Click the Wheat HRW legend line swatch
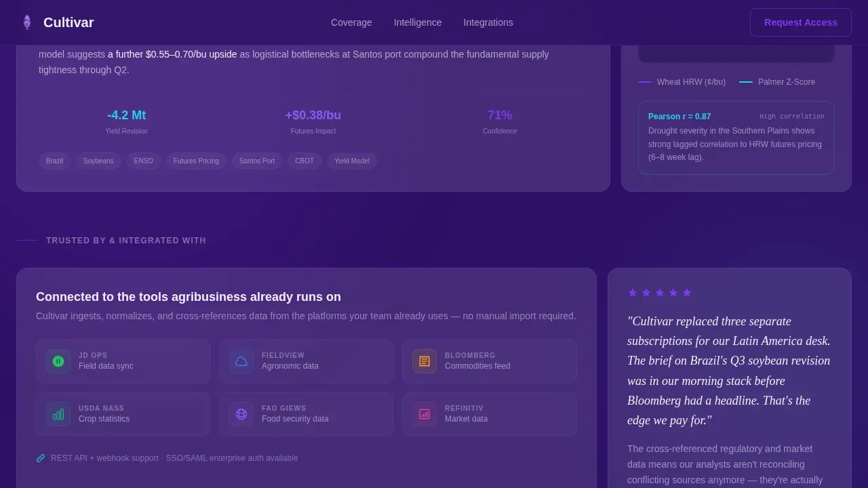The image size is (868, 488). pyautogui.click(x=645, y=82)
